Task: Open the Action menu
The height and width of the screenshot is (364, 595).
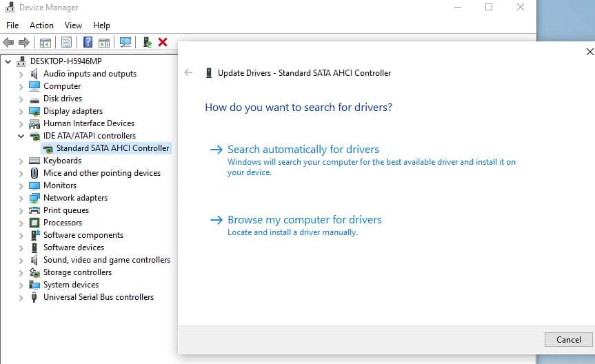Action: pyautogui.click(x=42, y=26)
